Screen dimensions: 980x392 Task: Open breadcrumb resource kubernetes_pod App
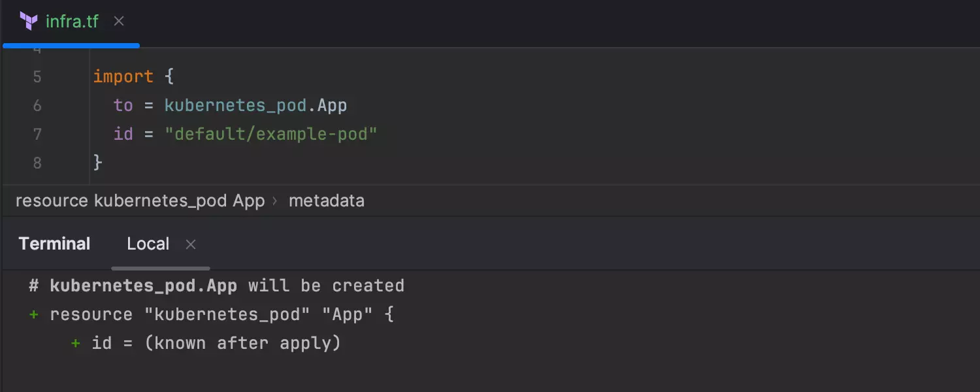click(x=140, y=201)
